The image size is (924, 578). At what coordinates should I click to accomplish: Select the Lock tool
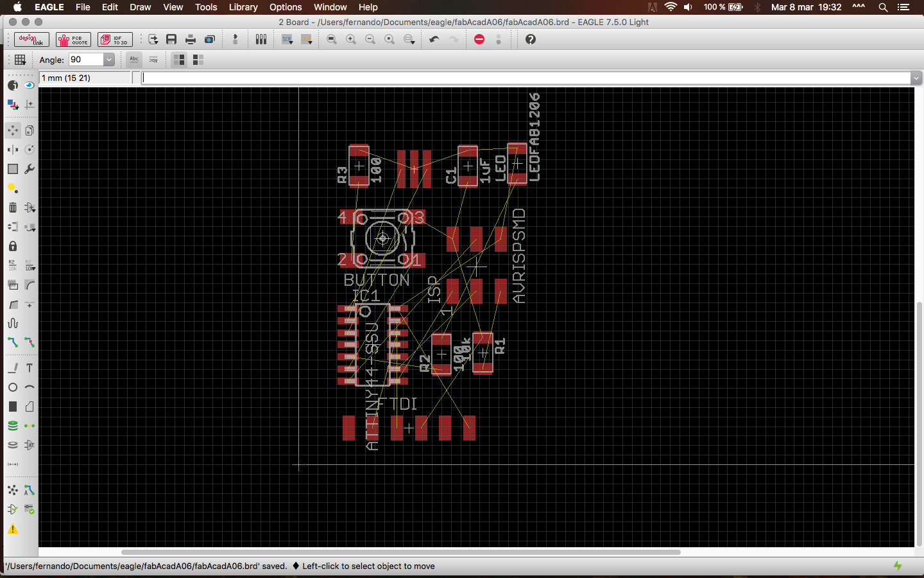pos(13,246)
